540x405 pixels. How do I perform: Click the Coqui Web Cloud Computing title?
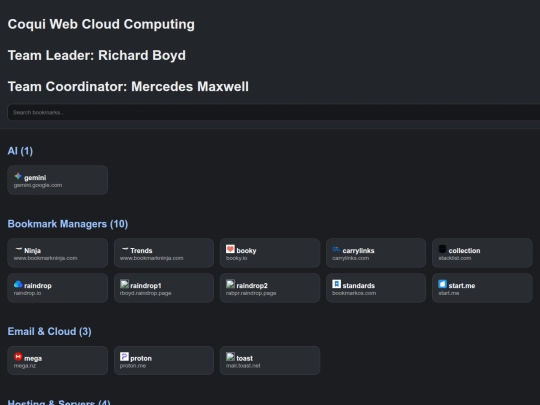[x=101, y=24]
